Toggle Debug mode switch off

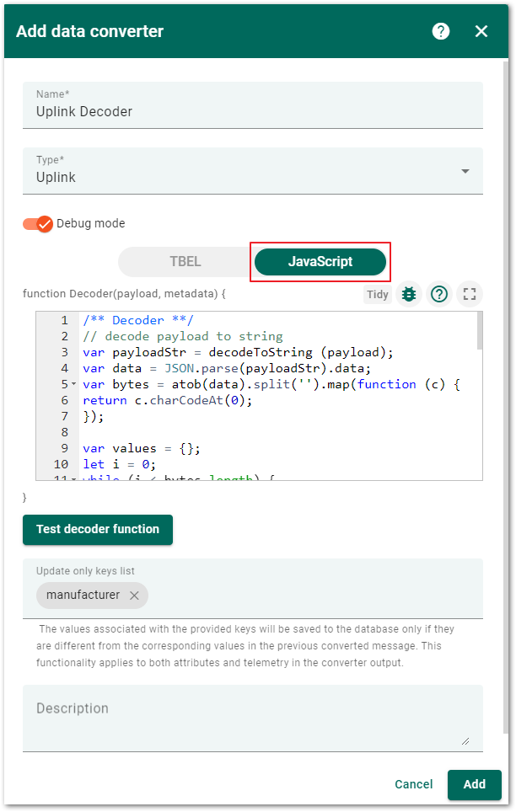[38, 224]
